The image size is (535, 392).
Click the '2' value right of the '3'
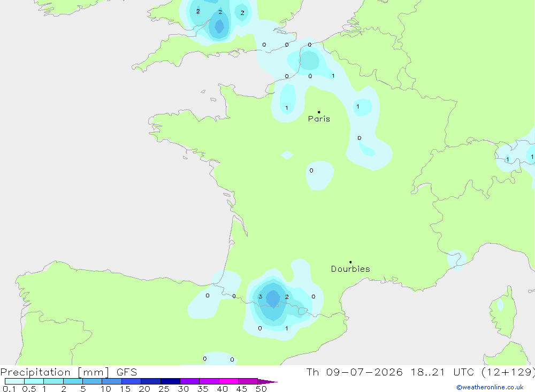click(287, 297)
